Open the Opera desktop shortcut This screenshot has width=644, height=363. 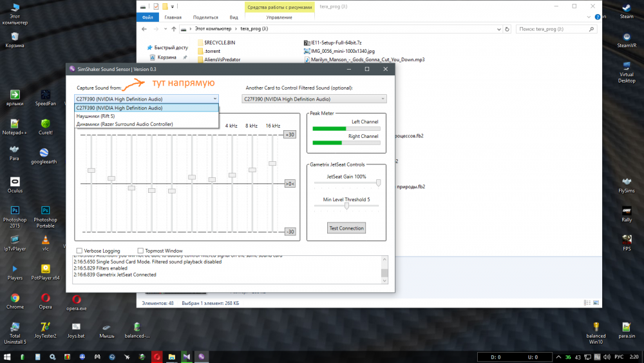pos(45,301)
